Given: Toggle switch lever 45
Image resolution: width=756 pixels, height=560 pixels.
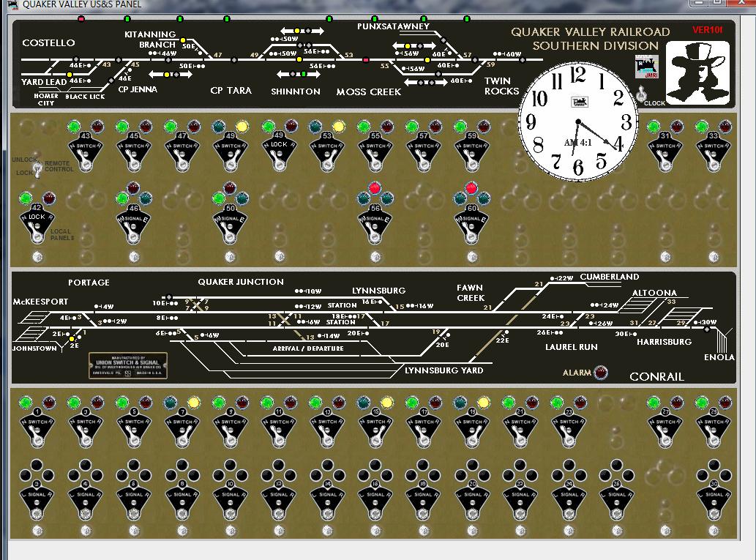Looking at the screenshot, I should pyautogui.click(x=134, y=152).
